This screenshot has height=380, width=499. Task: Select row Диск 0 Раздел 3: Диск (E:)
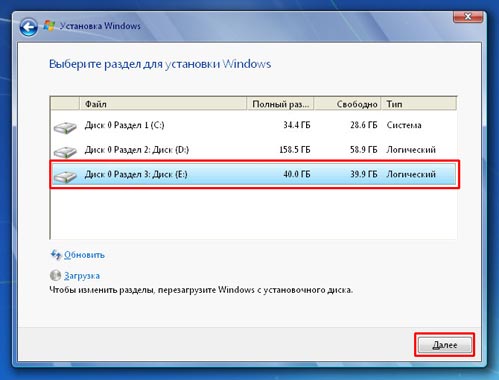(x=254, y=174)
